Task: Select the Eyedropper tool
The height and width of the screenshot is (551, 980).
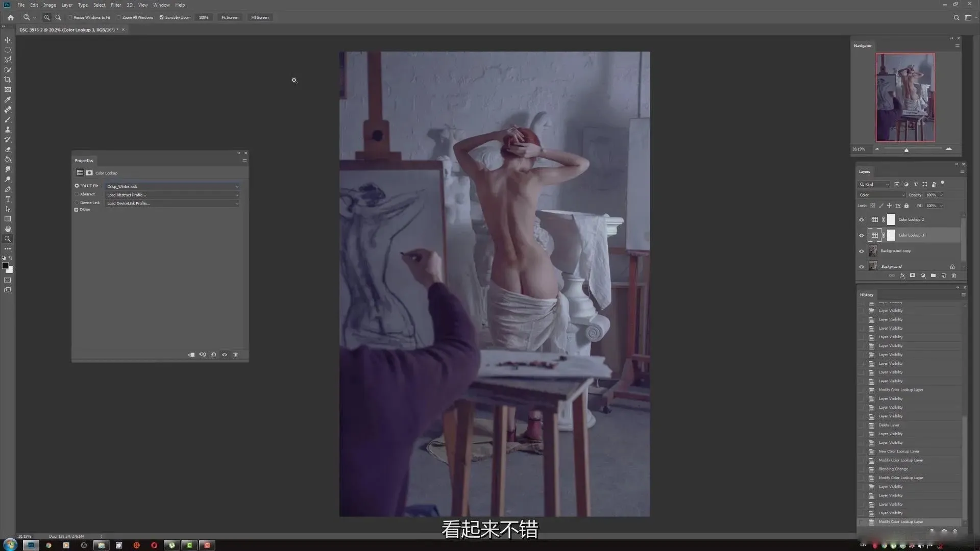Action: click(x=8, y=99)
